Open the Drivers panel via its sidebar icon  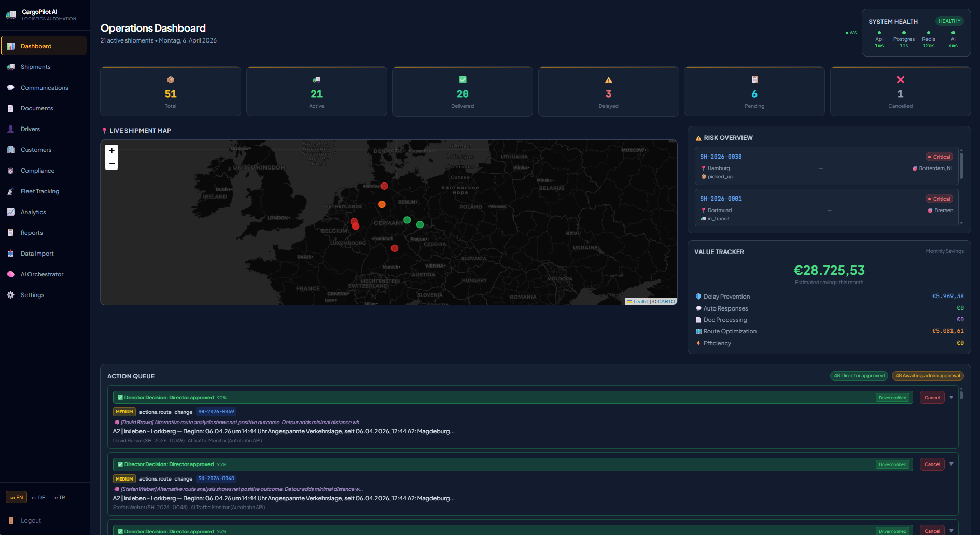pyautogui.click(x=11, y=129)
